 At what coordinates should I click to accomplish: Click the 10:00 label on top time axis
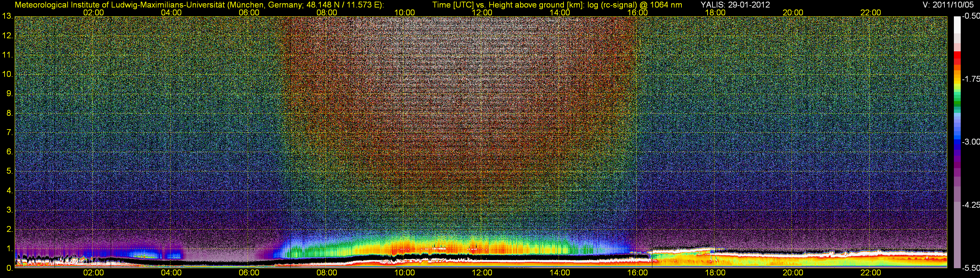[404, 12]
